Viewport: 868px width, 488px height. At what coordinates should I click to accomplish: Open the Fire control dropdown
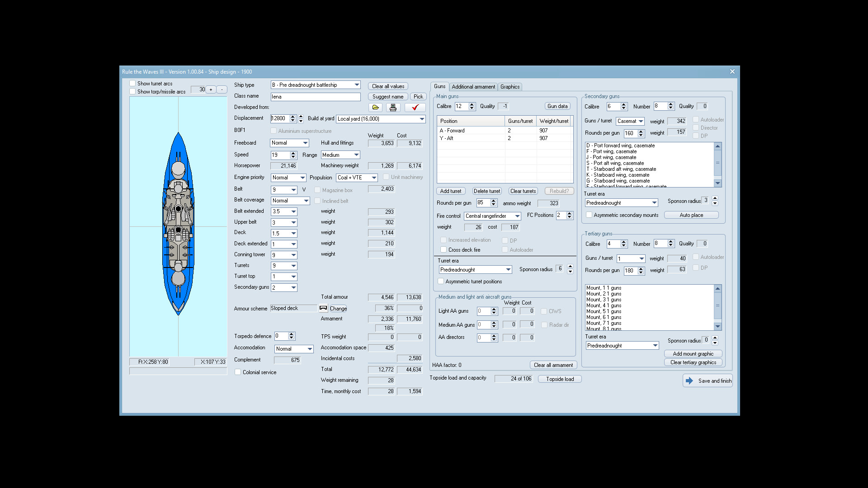pos(518,216)
